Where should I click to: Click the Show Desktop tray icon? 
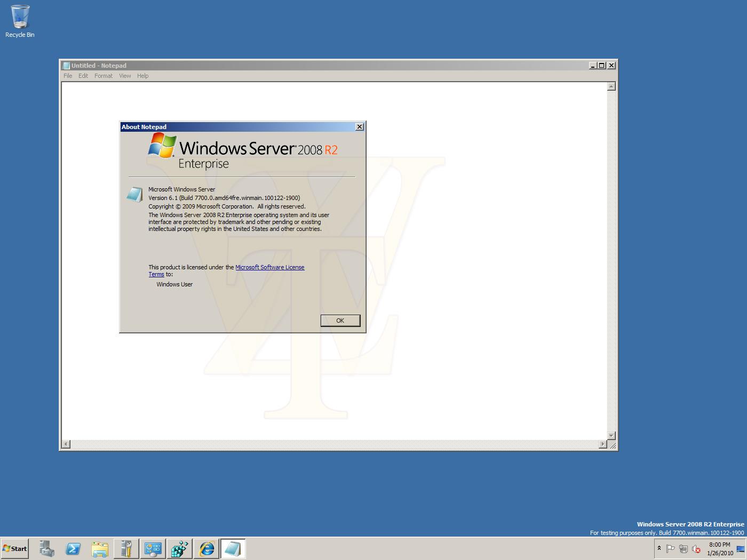click(741, 549)
